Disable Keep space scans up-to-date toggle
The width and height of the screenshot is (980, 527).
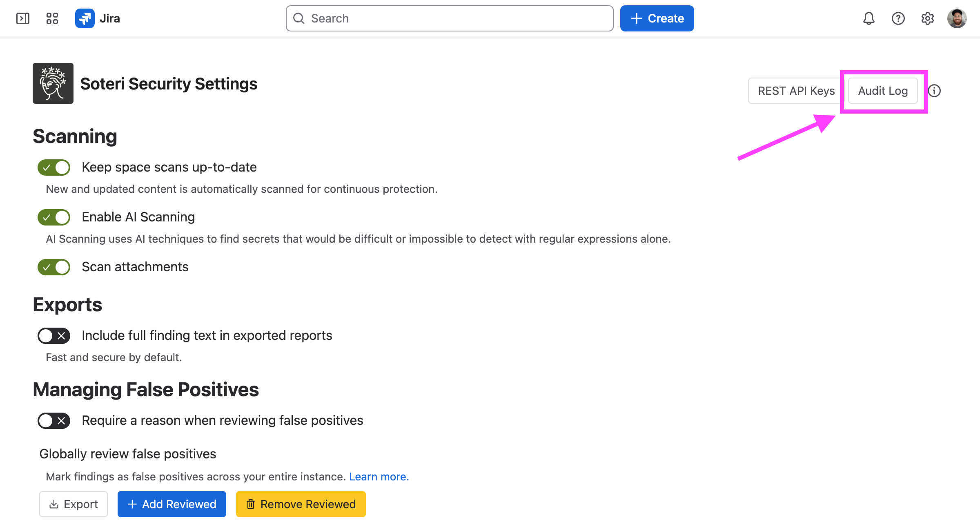pos(54,167)
